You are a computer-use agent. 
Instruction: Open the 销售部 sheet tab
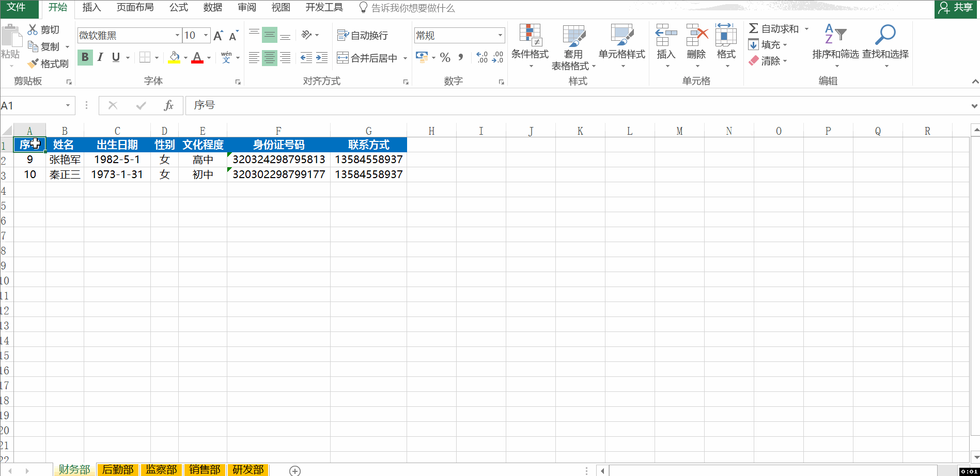(205, 469)
